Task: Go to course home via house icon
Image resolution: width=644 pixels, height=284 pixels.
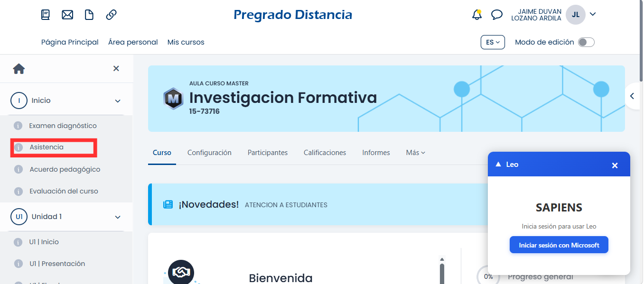Action: tap(19, 69)
